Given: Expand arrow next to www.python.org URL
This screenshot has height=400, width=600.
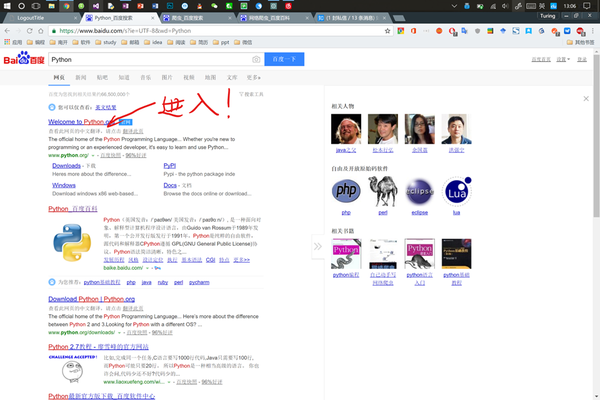Looking at the screenshot, I should tap(93, 155).
